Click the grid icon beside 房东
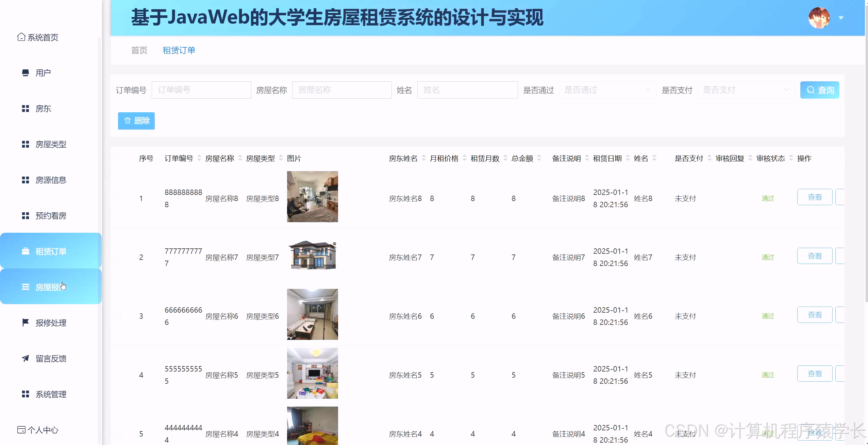The width and height of the screenshot is (868, 445). click(x=26, y=109)
